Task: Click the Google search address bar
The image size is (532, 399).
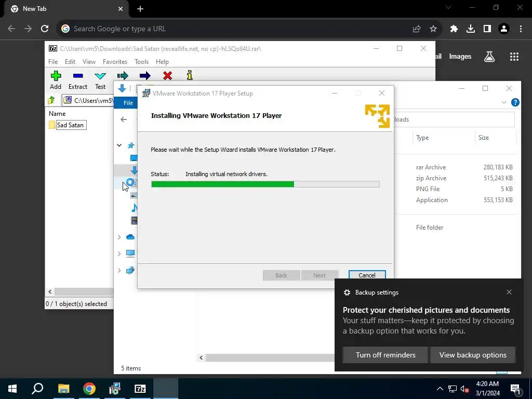Action: (x=234, y=29)
